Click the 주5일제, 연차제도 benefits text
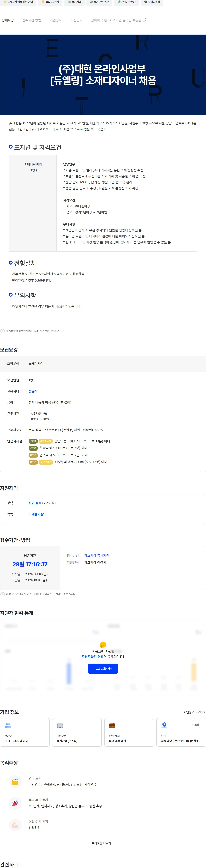Image resolution: width=206 pixels, height=868 pixels. (65, 806)
